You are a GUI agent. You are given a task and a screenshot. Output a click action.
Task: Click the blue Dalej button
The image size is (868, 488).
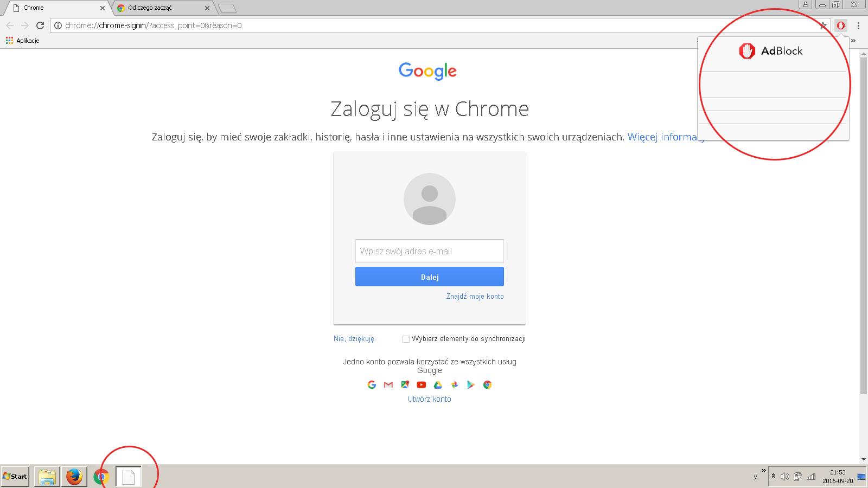(x=430, y=277)
